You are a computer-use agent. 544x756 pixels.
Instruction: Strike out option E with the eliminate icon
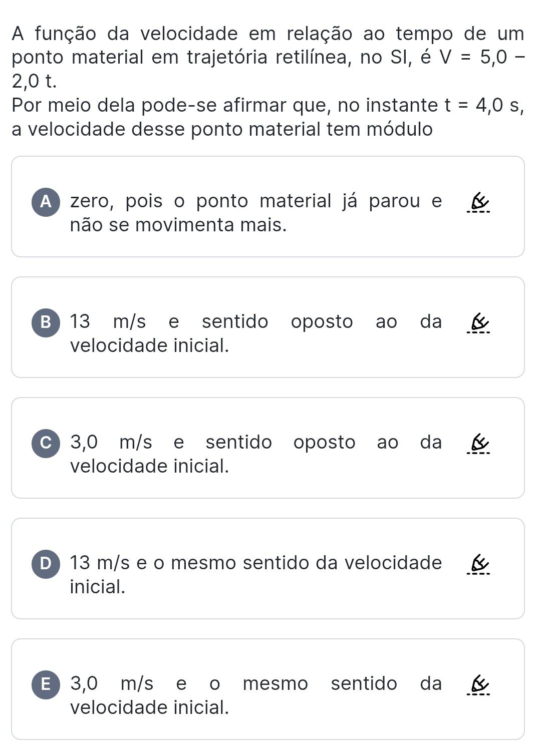click(478, 686)
